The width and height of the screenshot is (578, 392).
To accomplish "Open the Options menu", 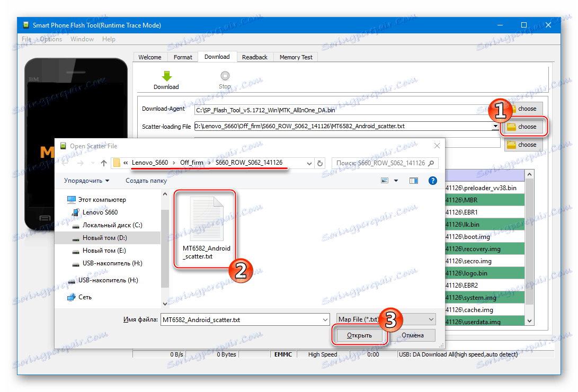I will [50, 39].
